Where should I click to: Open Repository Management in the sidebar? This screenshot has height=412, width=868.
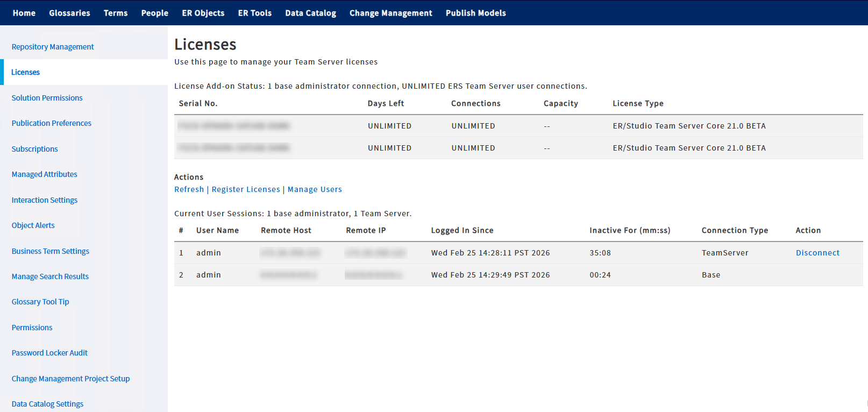pos(53,47)
